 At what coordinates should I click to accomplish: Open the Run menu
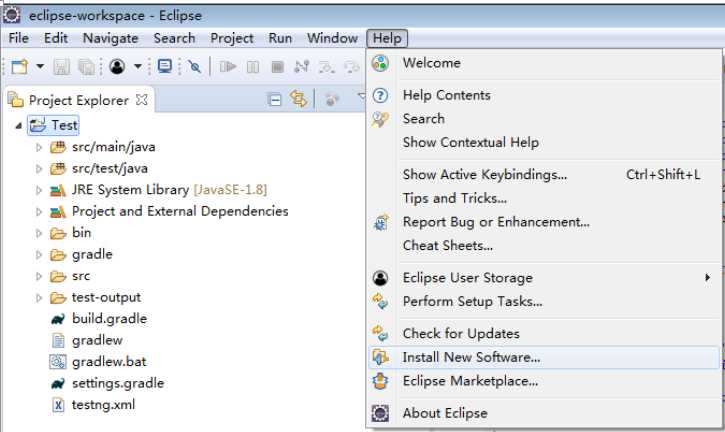(x=280, y=38)
